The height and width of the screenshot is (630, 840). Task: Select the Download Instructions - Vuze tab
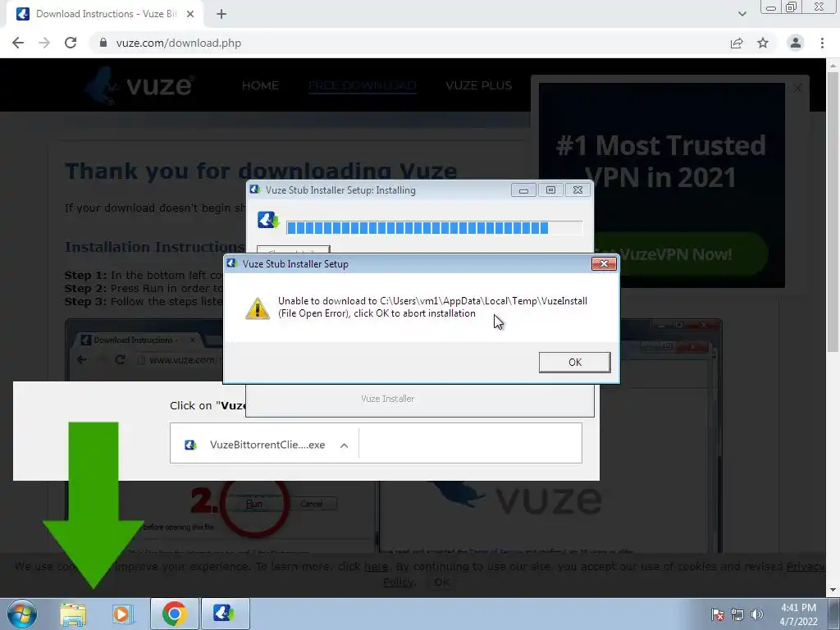pyautogui.click(x=104, y=15)
